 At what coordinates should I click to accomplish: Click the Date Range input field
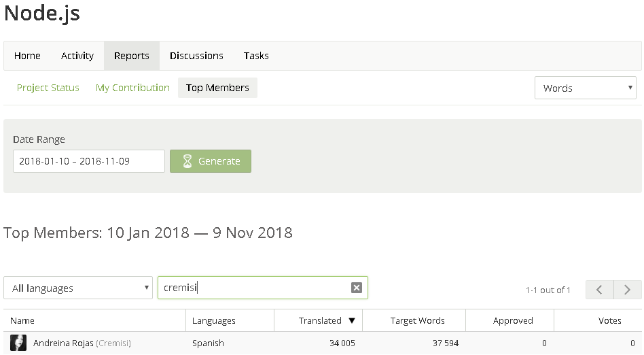click(88, 161)
